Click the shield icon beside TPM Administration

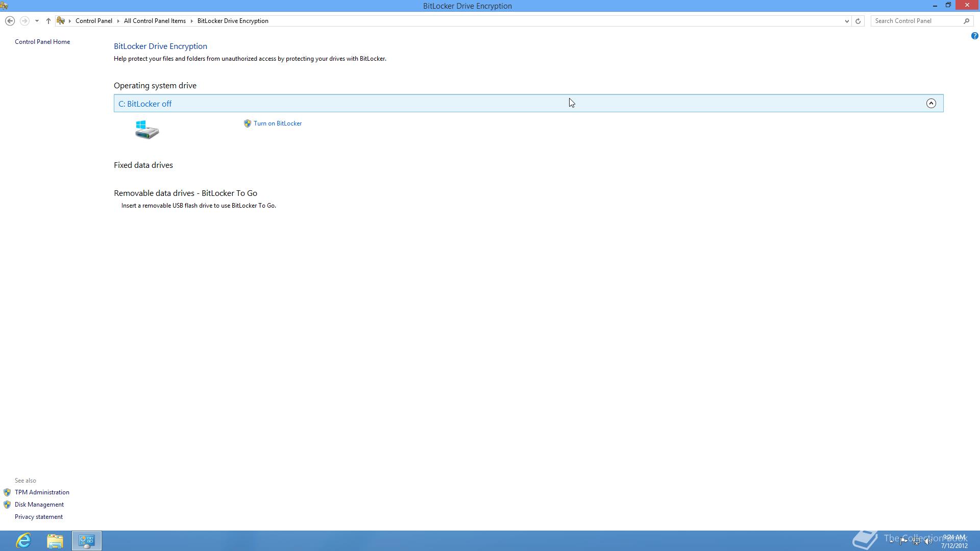[7, 492]
